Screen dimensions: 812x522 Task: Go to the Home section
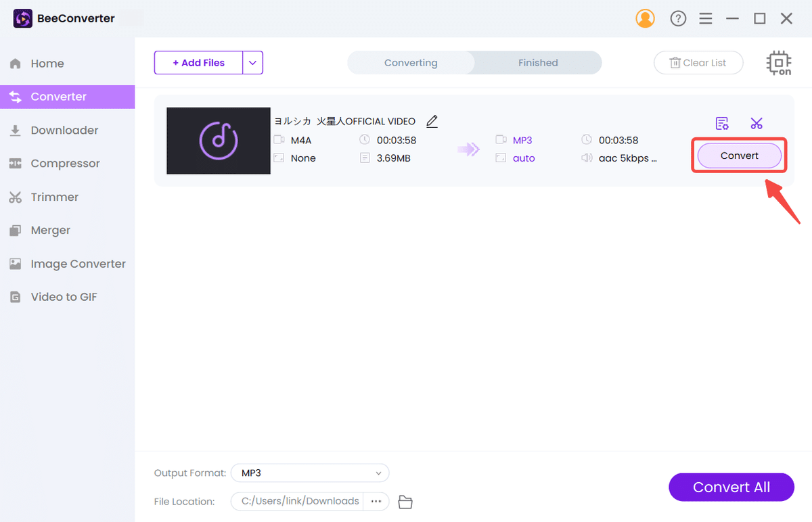tap(47, 63)
